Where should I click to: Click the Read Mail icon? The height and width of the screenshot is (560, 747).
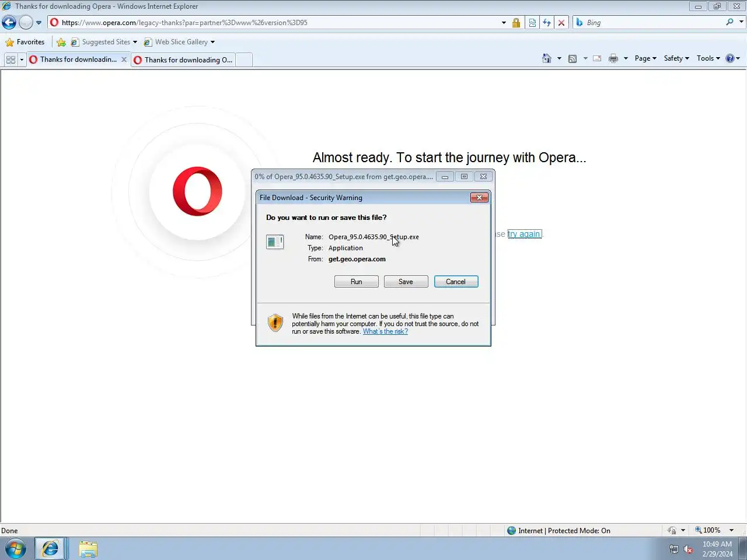point(597,58)
